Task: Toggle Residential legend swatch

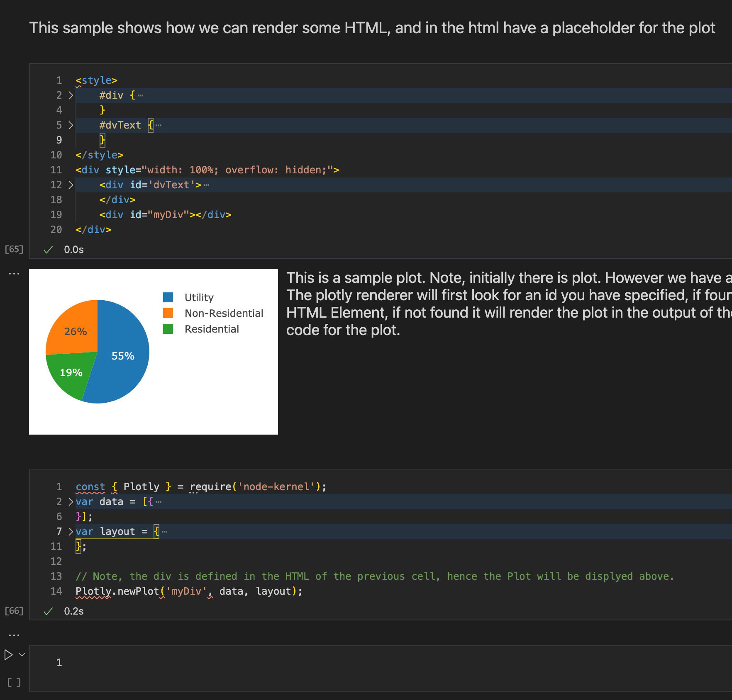Action: (x=168, y=329)
